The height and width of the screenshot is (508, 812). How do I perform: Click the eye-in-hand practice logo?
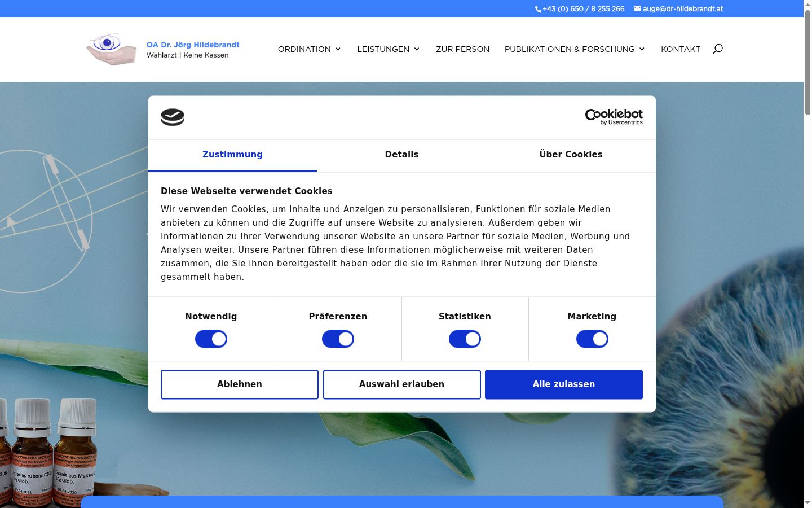[112, 50]
